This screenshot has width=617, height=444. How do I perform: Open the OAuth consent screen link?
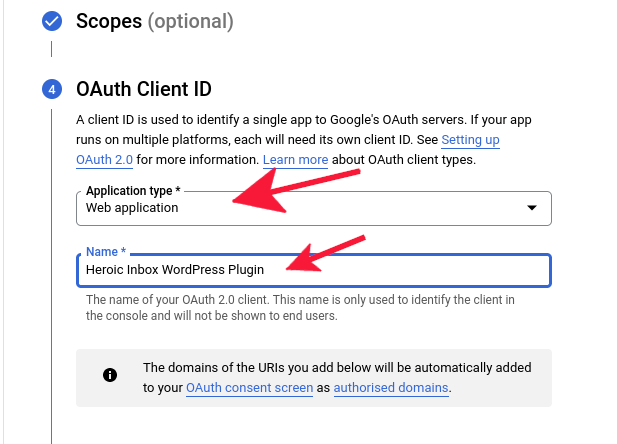click(249, 388)
